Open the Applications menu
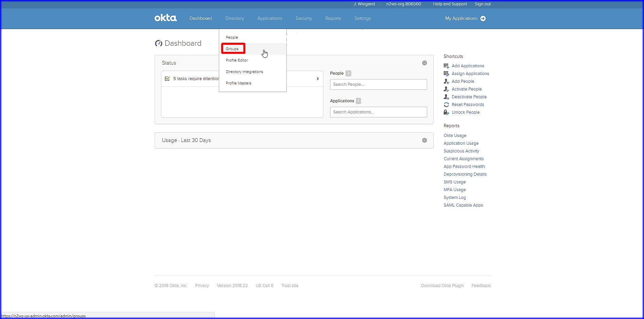The height and width of the screenshot is (319, 644). (x=270, y=19)
